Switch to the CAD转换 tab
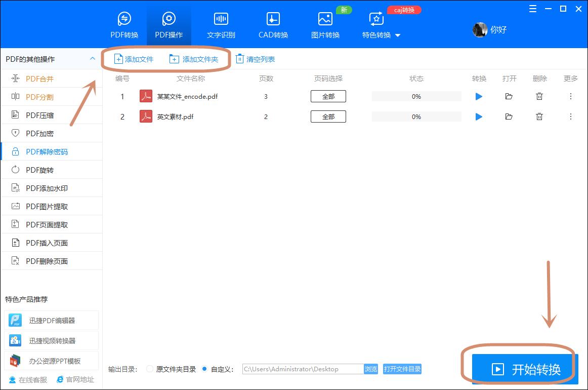Image resolution: width=588 pixels, height=390 pixels. tap(272, 23)
